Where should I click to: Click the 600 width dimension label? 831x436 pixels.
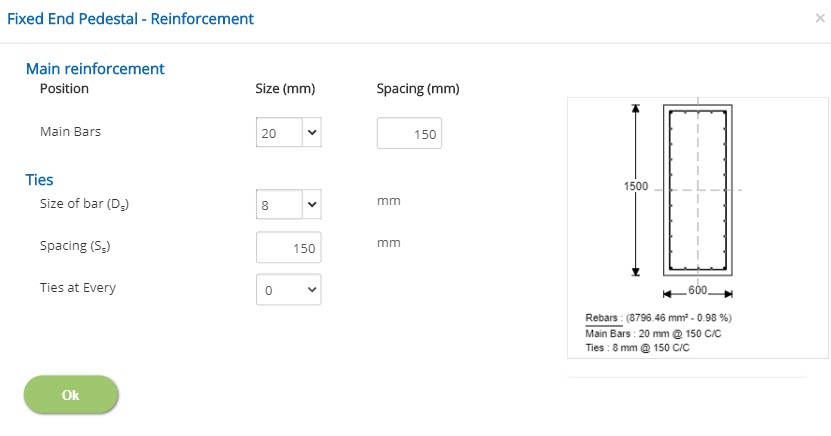tap(698, 290)
